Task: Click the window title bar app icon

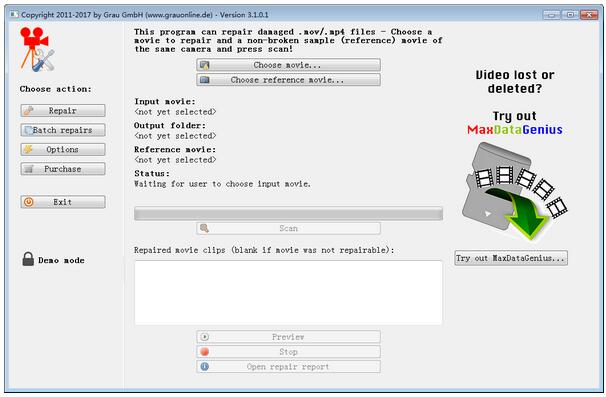Action: click(x=14, y=15)
